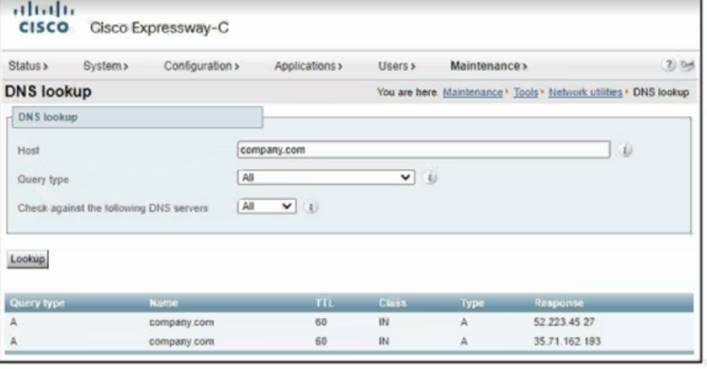
Task: Open the Applications menu
Action: click(x=308, y=66)
